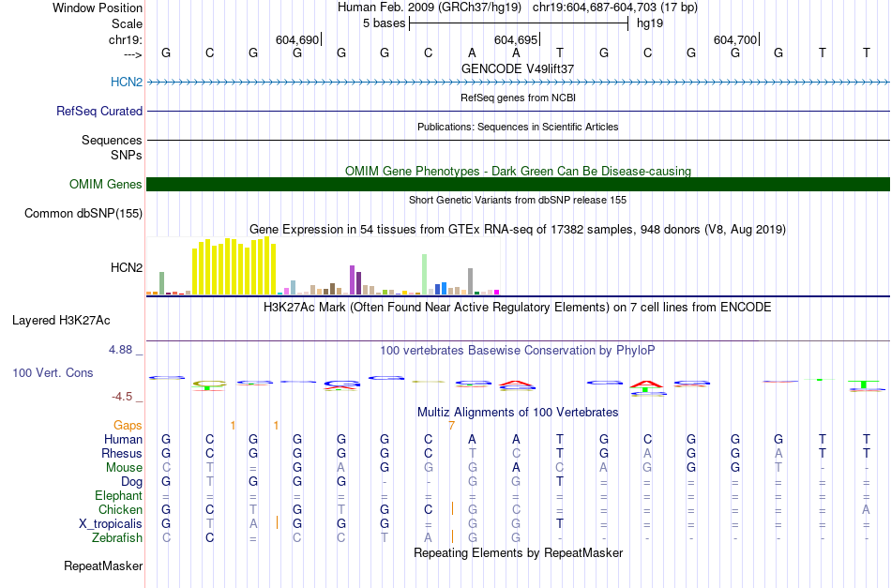This screenshot has width=891, height=588.
Task: Click the magenta bar ending the GTEx chart
Action: click(x=496, y=292)
